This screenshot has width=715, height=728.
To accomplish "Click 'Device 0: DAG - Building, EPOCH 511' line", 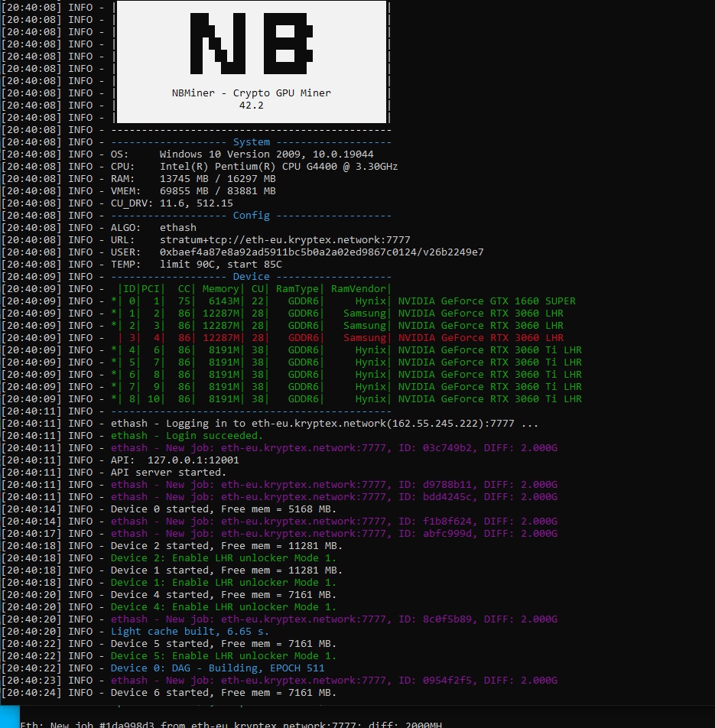I will point(218,668).
